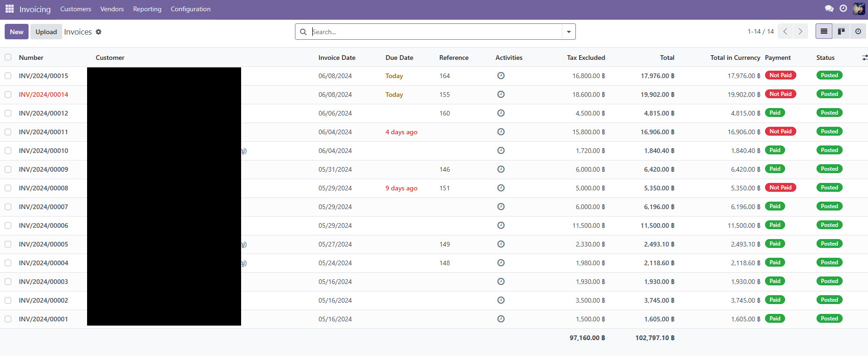The width and height of the screenshot is (868, 356).
Task: Open the Reporting menu
Action: click(x=147, y=9)
